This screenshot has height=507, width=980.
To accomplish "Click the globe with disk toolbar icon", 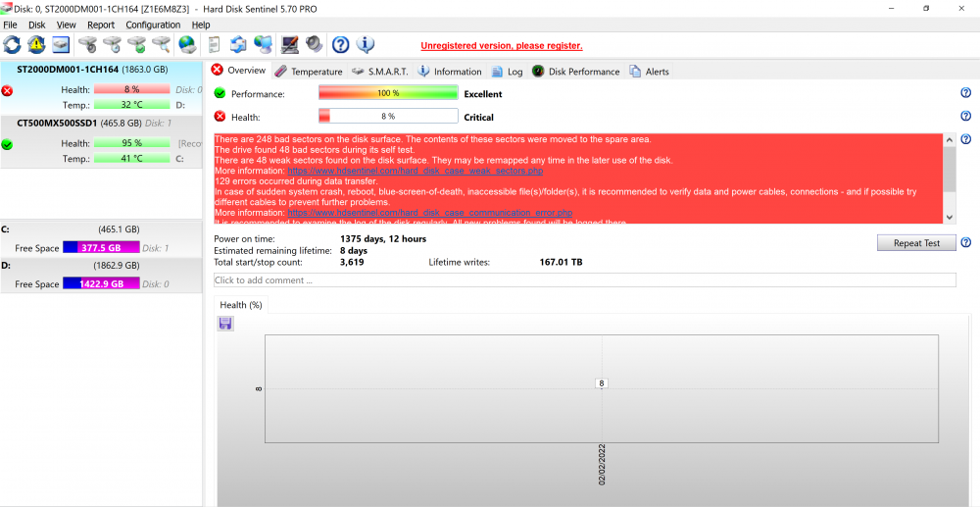I will coord(187,45).
